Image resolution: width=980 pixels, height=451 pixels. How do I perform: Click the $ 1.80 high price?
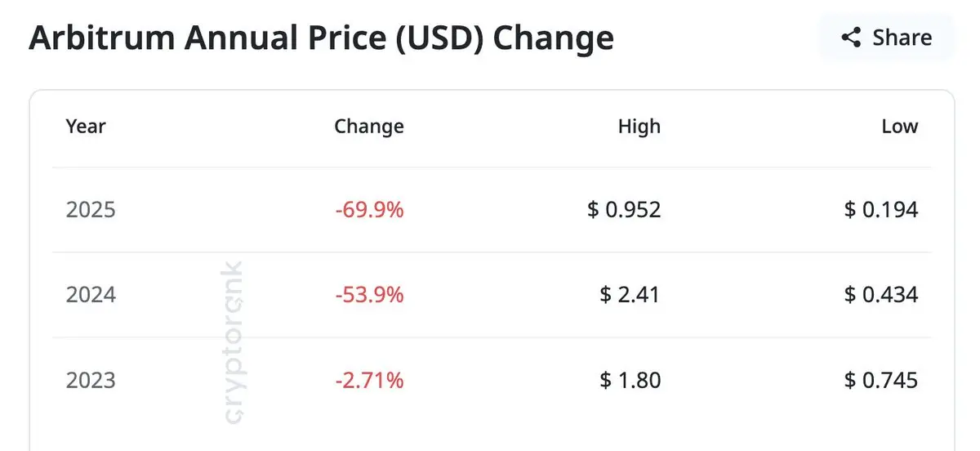click(x=630, y=380)
